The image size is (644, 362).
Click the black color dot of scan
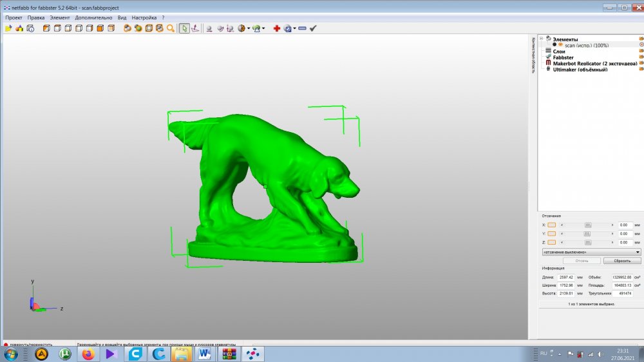coord(554,45)
